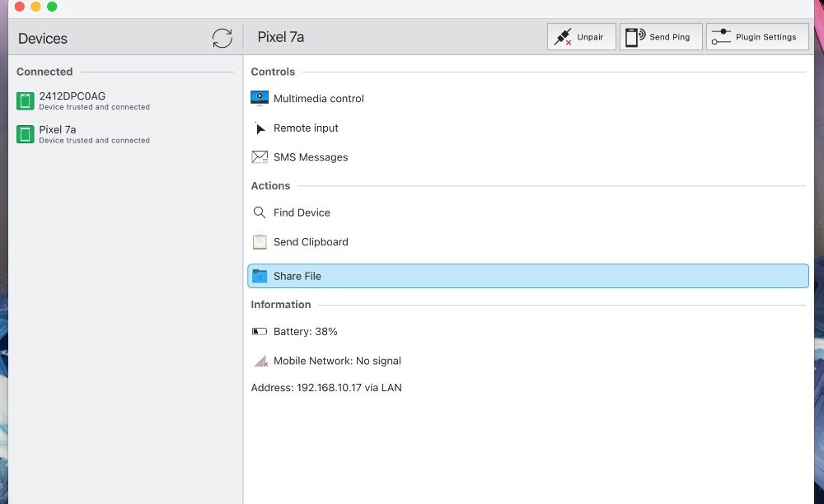This screenshot has height=504, width=824.
Task: Click the phone ping icon
Action: click(635, 37)
